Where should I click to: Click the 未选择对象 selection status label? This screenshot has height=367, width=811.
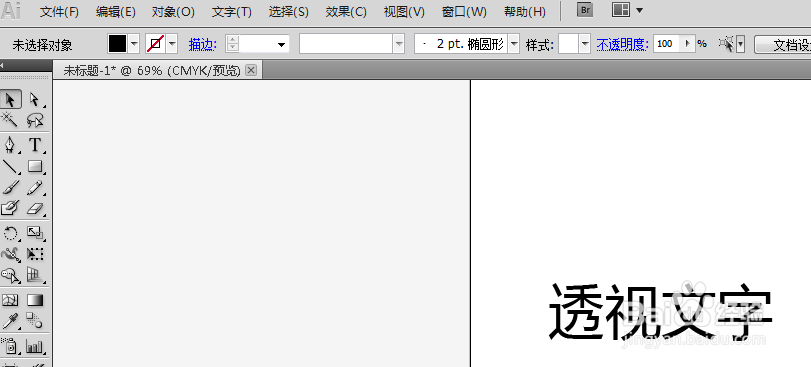click(42, 45)
